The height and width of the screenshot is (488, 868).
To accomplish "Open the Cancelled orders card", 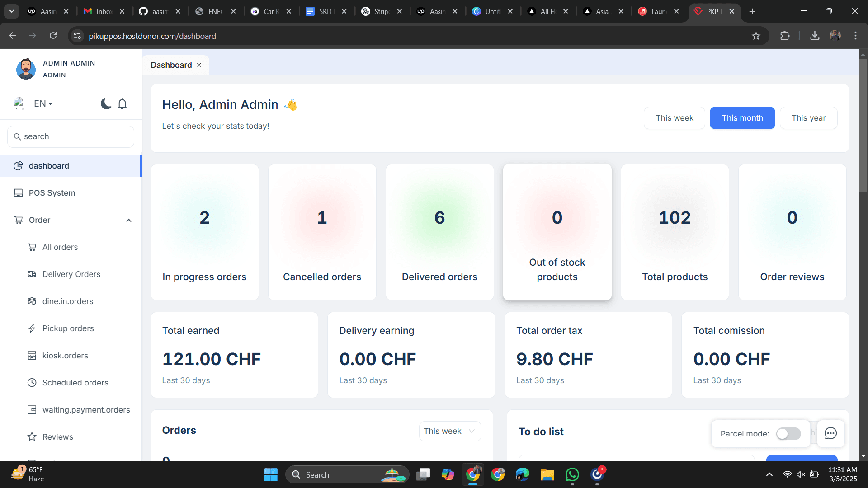I will point(322,232).
